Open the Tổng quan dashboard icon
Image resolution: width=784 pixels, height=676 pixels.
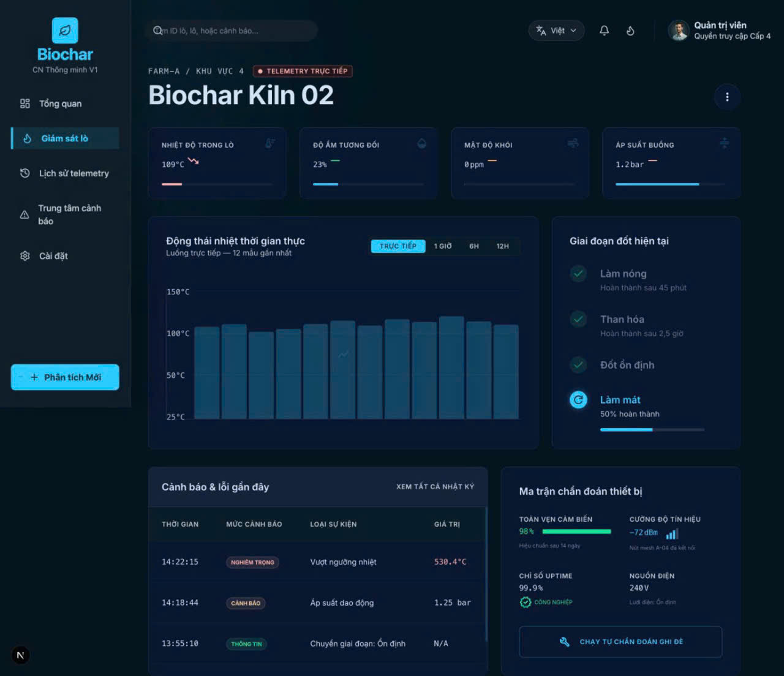[25, 103]
